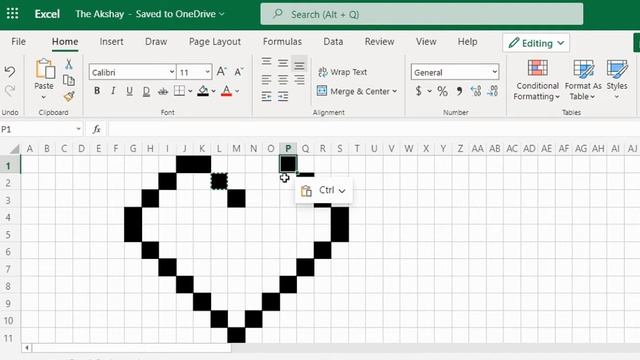Click the select-all corner triangle
Image resolution: width=640 pixels, height=360 pixels.
tap(14, 149)
